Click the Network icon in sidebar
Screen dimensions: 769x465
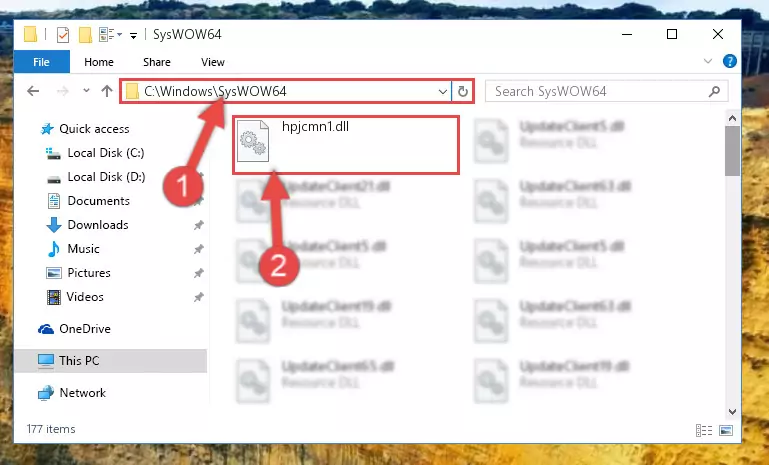pyautogui.click(x=46, y=393)
